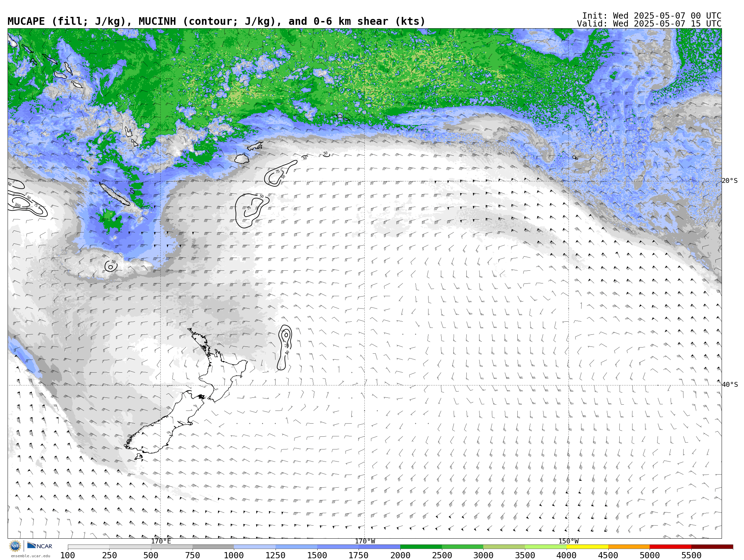Viewport: 744px width, 560px height.
Task: Click the NSF logo
Action: click(15, 546)
